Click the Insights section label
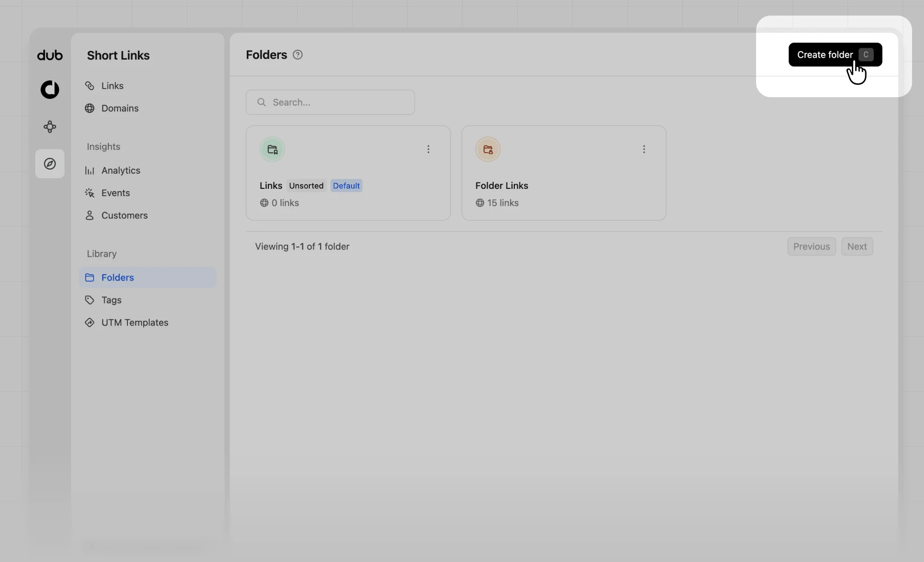This screenshot has width=924, height=562. pyautogui.click(x=104, y=147)
